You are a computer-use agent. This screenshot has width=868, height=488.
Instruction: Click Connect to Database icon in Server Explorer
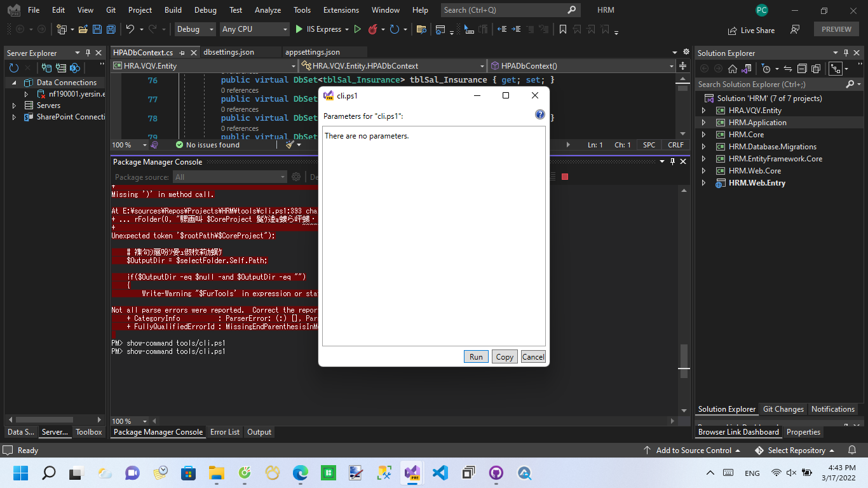pos(47,68)
